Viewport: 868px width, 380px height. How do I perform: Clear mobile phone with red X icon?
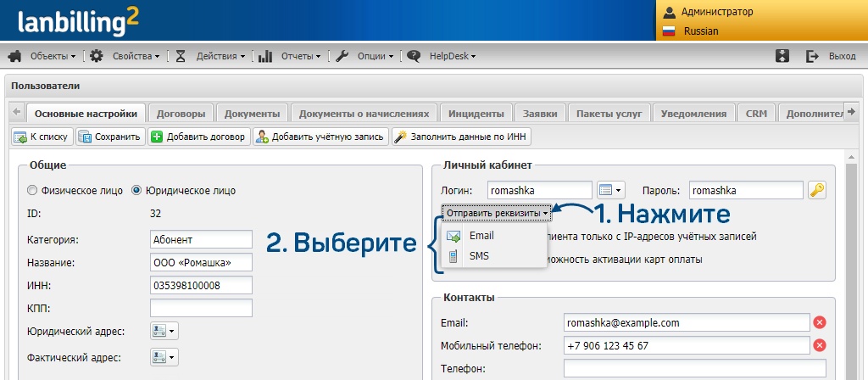point(820,346)
